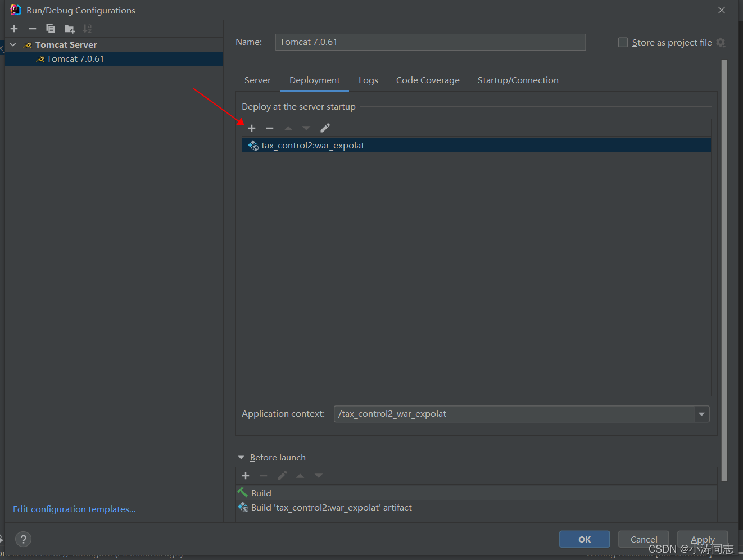The height and width of the screenshot is (560, 743).
Task: Remove Before launch task
Action: coord(264,476)
